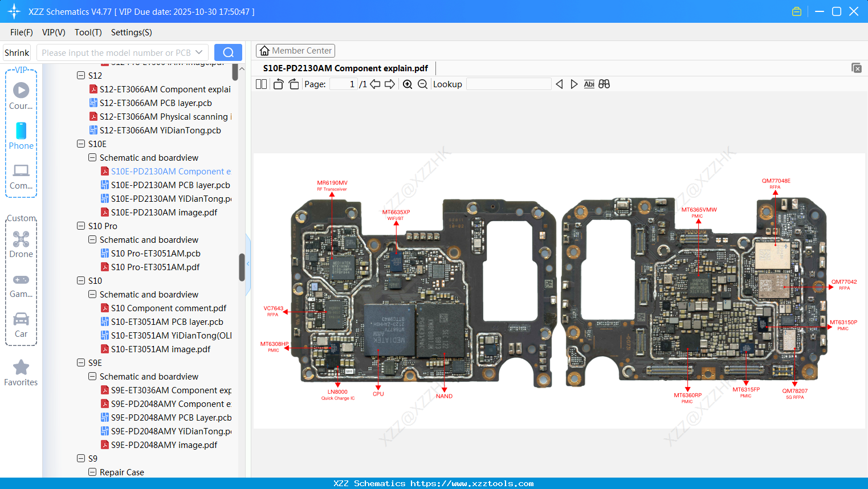Click the Shrink button
This screenshot has height=489, width=868.
[17, 52]
